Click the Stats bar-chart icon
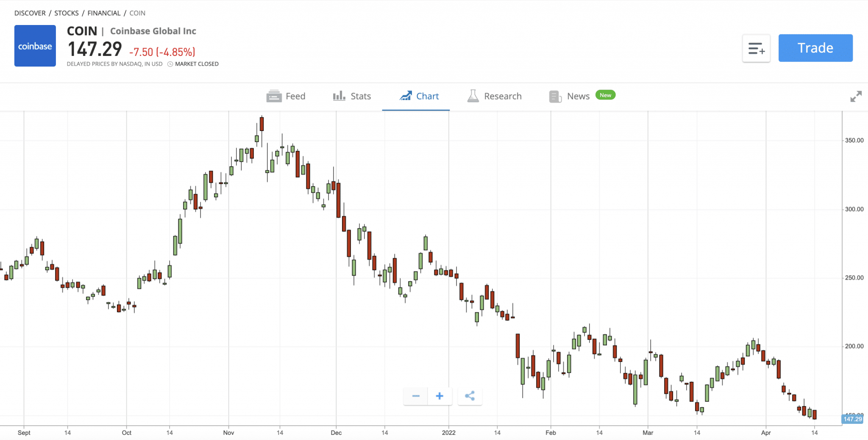 339,96
